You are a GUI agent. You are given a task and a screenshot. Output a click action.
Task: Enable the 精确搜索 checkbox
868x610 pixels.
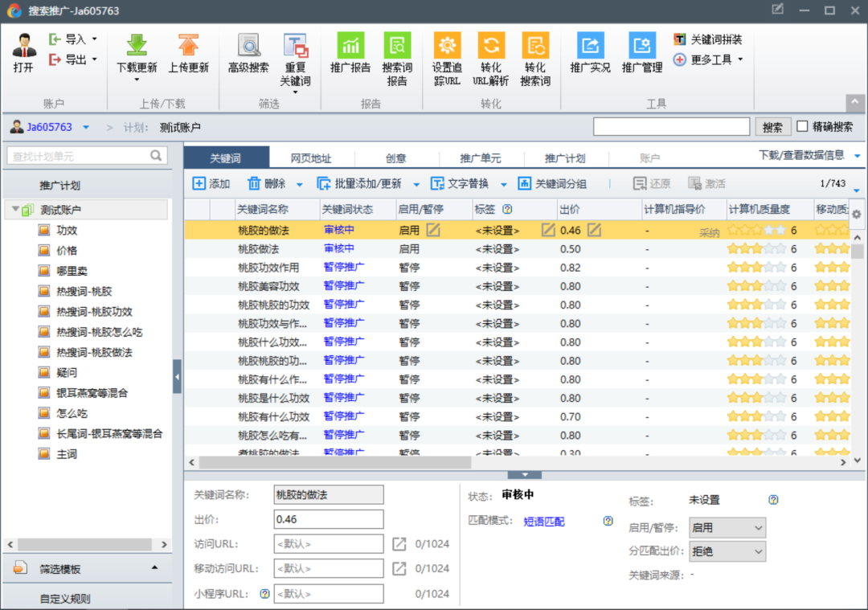(802, 127)
